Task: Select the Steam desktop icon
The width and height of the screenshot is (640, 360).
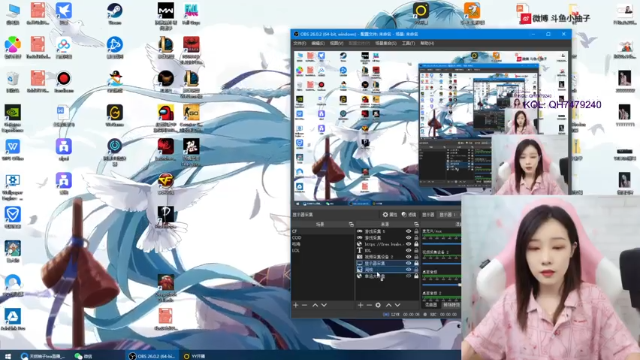Action: (x=115, y=13)
